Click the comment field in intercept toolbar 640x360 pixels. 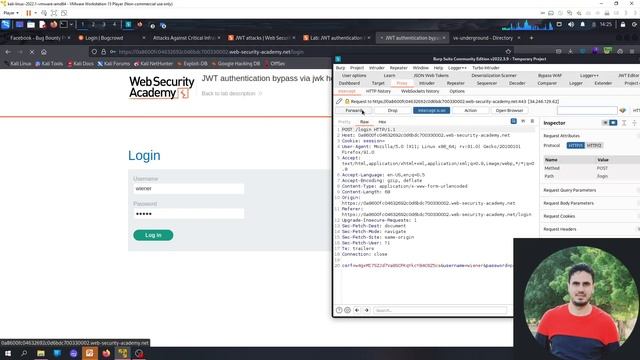click(587, 111)
